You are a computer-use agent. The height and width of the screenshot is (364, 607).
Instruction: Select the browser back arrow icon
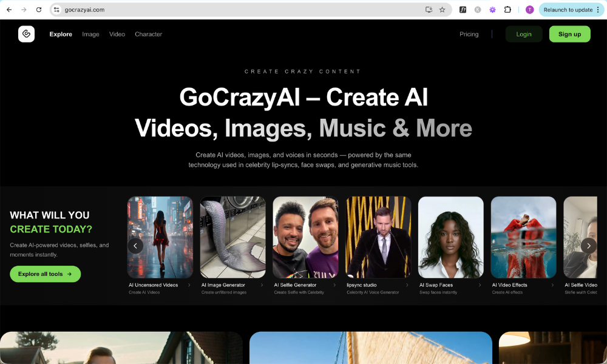click(x=9, y=10)
